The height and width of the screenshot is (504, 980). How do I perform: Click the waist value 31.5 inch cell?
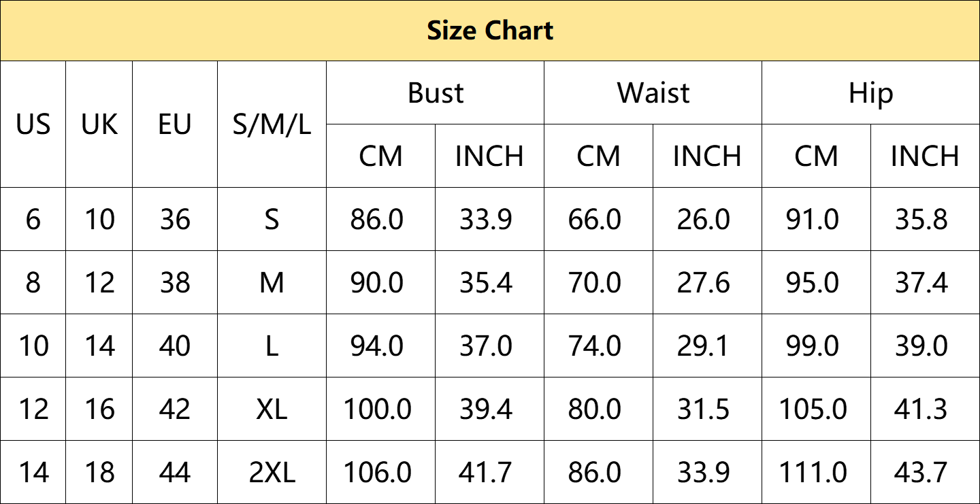(x=707, y=409)
